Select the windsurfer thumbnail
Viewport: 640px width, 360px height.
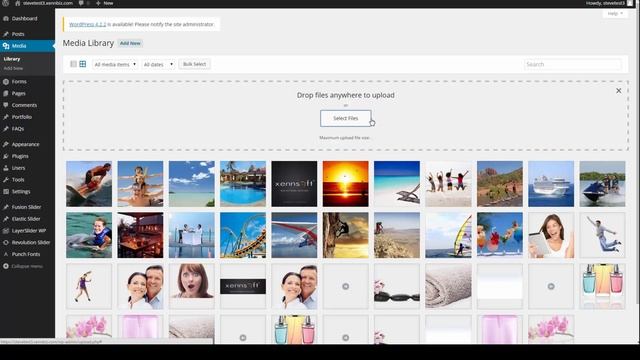click(x=448, y=235)
